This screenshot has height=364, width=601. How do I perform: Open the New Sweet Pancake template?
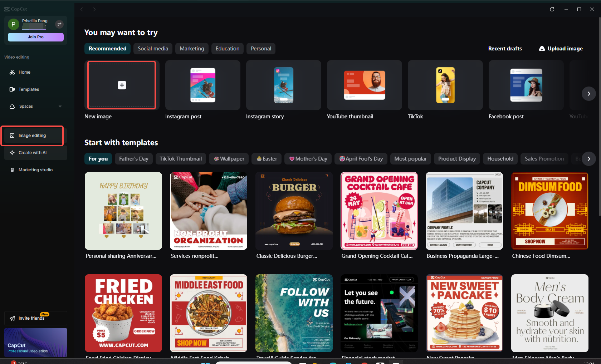tap(464, 313)
